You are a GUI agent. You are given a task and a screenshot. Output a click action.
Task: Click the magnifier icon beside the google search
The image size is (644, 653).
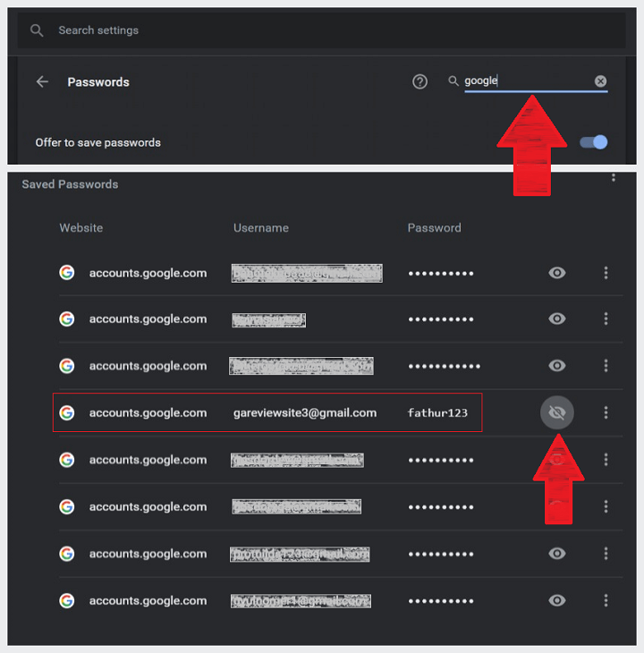[453, 81]
